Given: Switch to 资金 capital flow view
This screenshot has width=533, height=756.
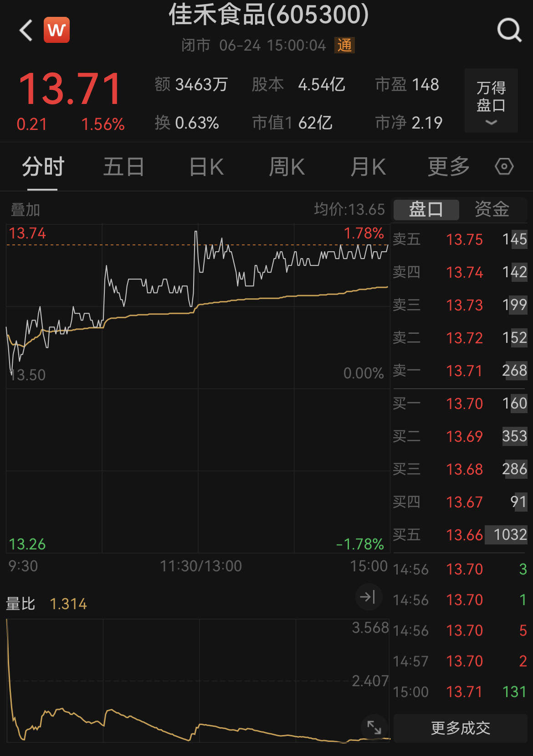Looking at the screenshot, I should click(x=492, y=209).
